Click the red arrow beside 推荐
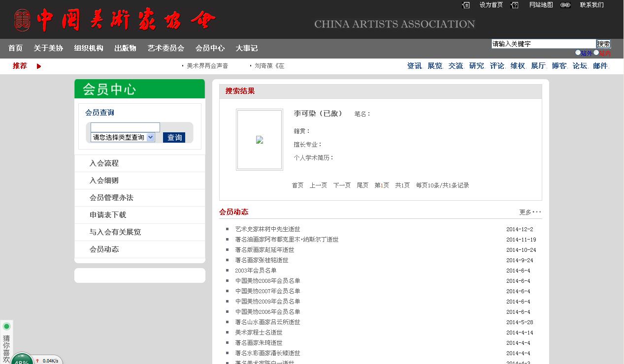Screen dimensions: 624x364 39,66
